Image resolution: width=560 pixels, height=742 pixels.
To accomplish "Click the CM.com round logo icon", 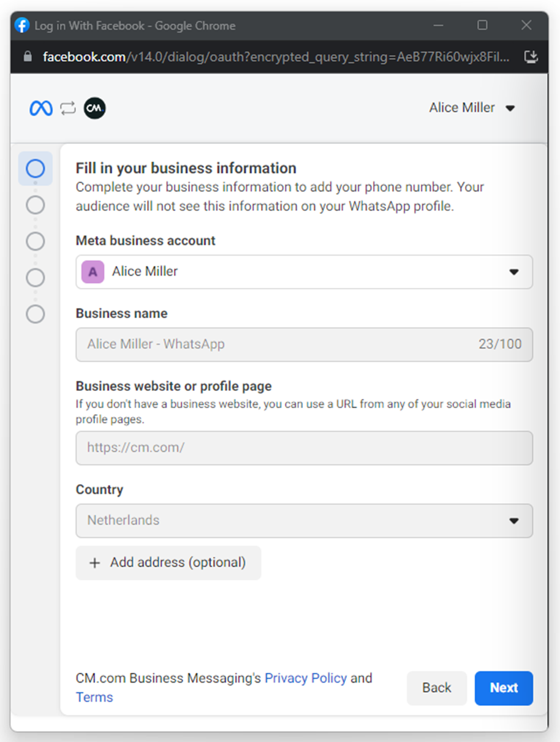I will point(94,108).
